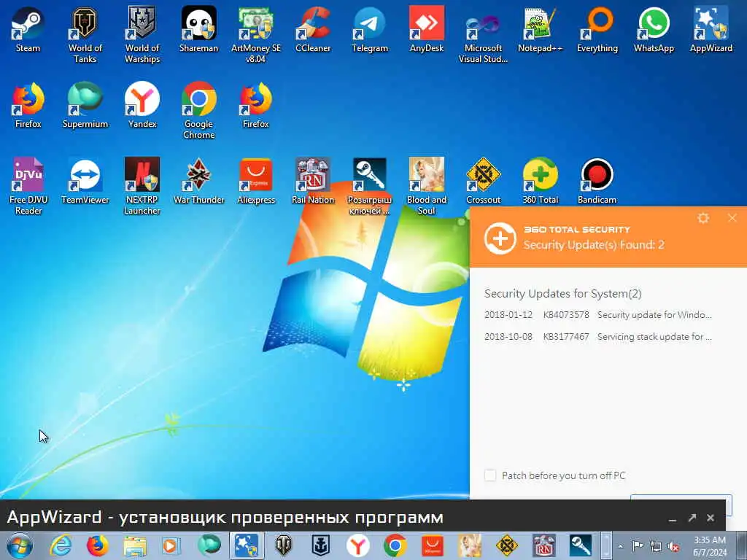Launch Internet Explorer from the taskbar
Screen dimensions: 747x560
click(61, 545)
